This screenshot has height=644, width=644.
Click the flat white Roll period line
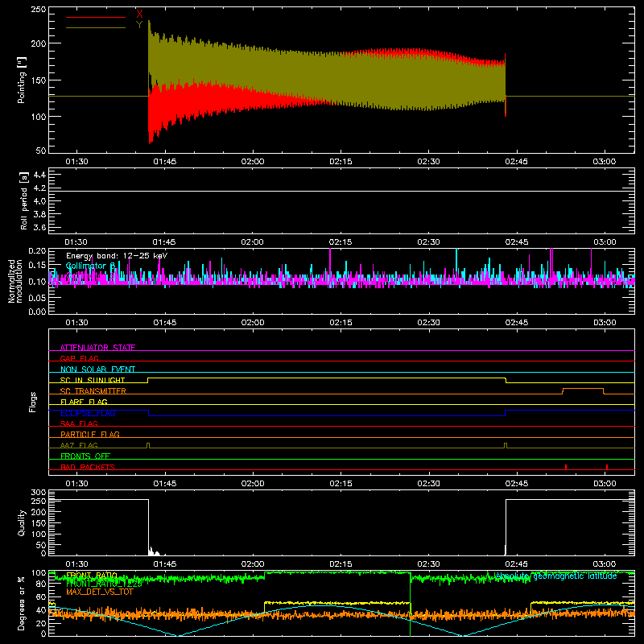click(341, 192)
